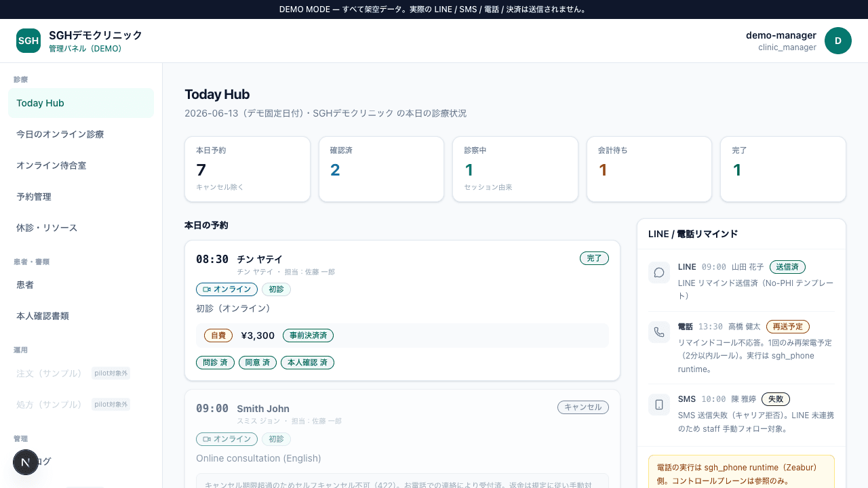Viewport: 868px width, 488px height.
Task: Click the 診察中 stat card
Action: (x=515, y=169)
